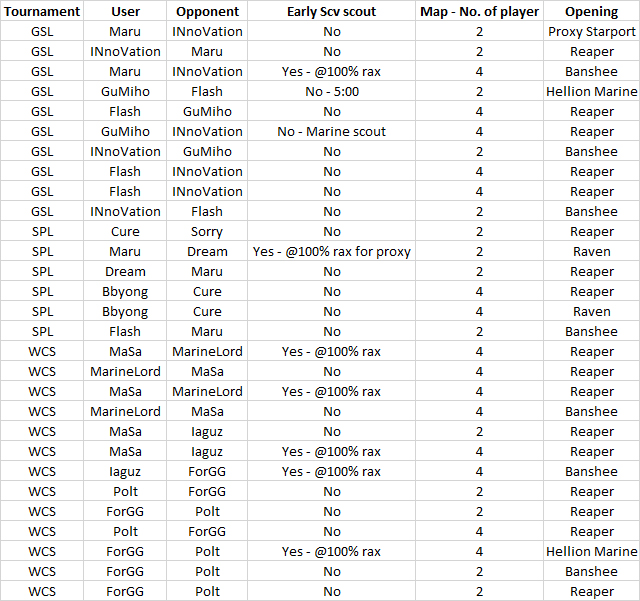Screen dimensions: 640x601
Task: Select the User column header
Action: point(125,11)
